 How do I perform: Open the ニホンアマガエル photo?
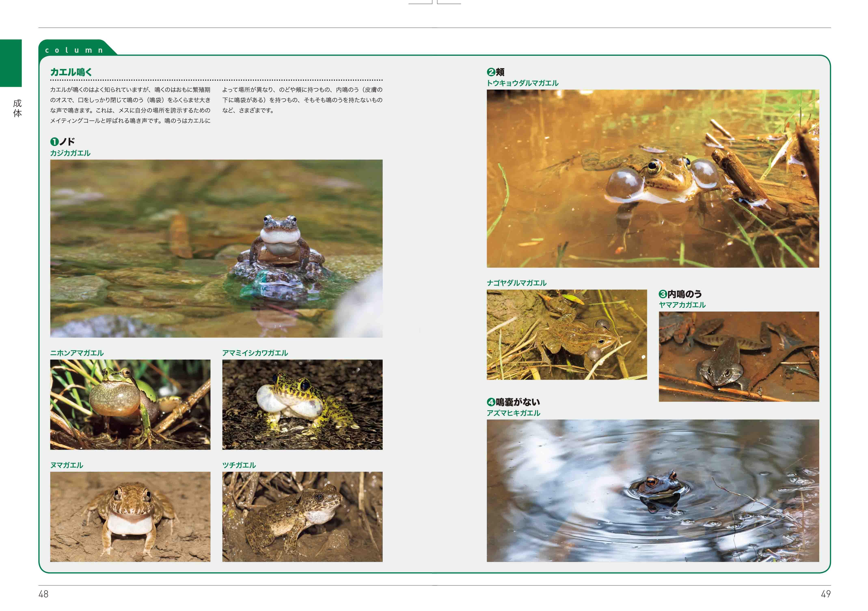(130, 404)
